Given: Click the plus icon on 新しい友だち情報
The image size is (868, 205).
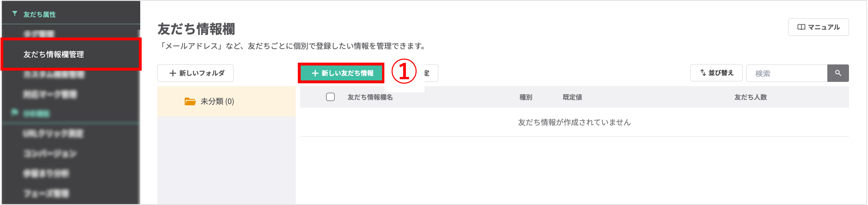Looking at the screenshot, I should click(315, 73).
